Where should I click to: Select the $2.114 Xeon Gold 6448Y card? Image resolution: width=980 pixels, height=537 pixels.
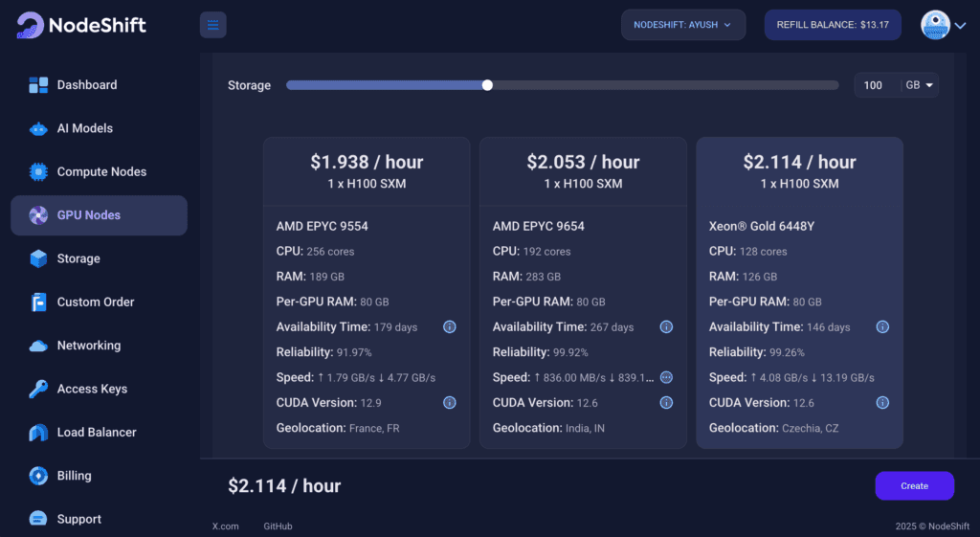tap(799, 292)
